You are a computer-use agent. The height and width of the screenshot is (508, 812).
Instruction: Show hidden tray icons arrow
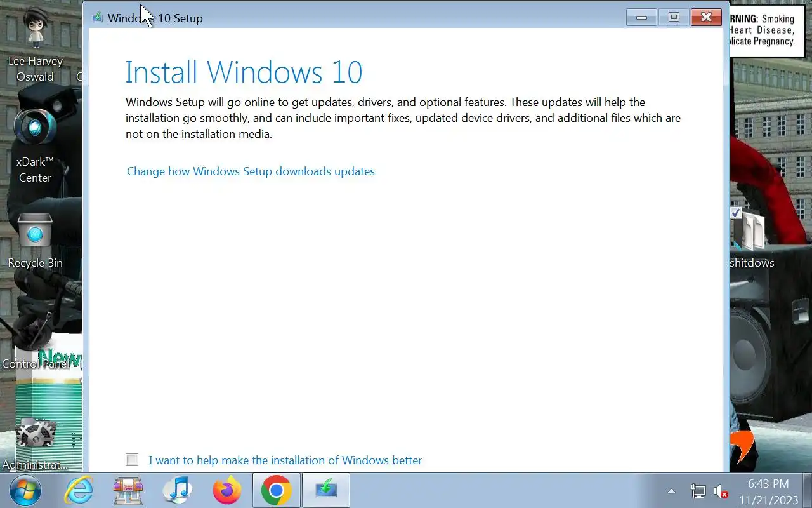tap(671, 491)
